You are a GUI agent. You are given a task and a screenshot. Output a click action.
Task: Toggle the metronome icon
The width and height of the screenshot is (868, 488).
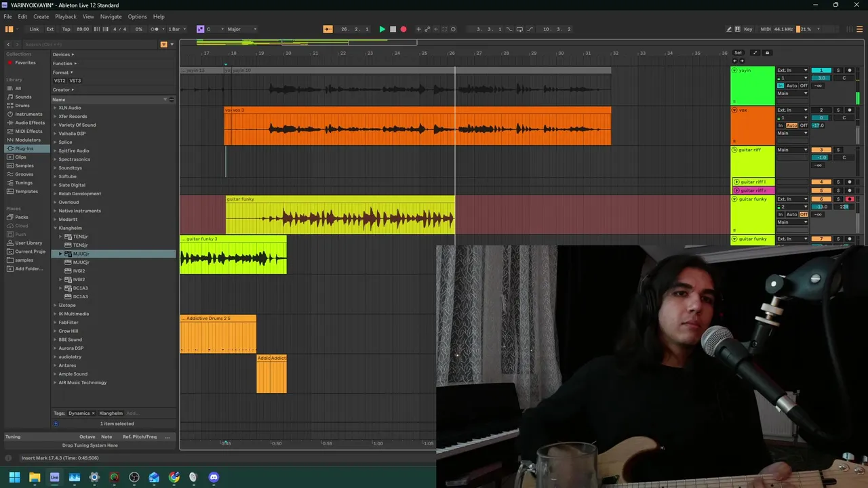coord(155,29)
